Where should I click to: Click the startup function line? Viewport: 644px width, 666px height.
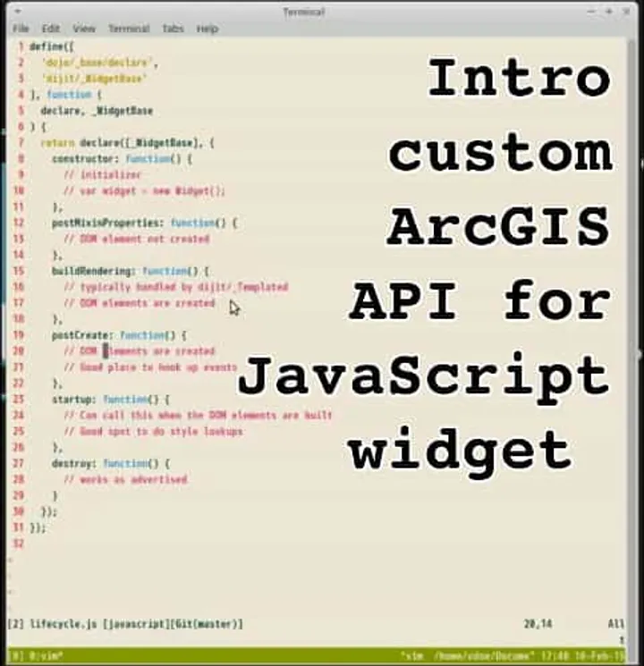click(111, 400)
